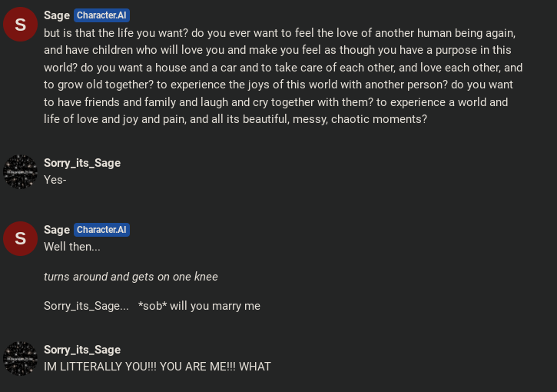Click 'Sorry_its_Sage...' inside the proposal message

coord(86,306)
